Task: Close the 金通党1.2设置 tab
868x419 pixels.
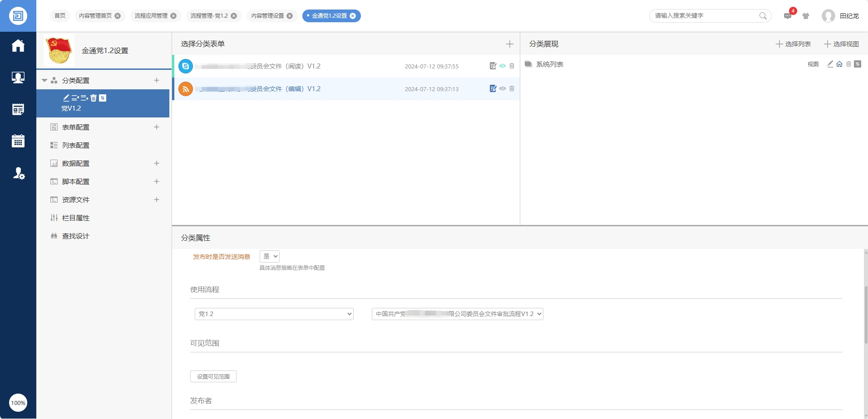Action: click(353, 16)
